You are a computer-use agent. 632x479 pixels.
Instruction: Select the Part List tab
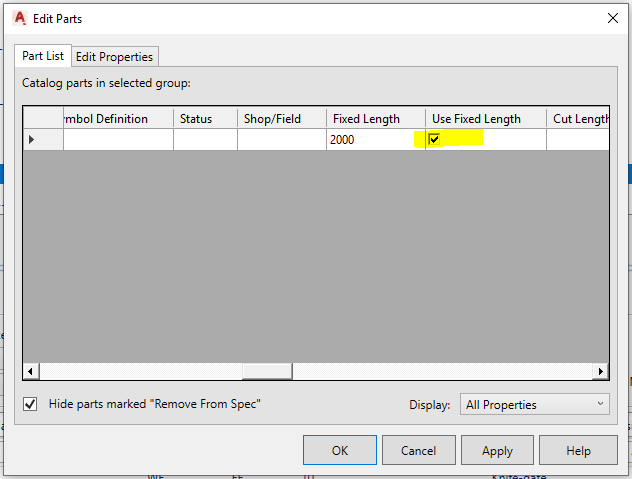pyautogui.click(x=43, y=56)
